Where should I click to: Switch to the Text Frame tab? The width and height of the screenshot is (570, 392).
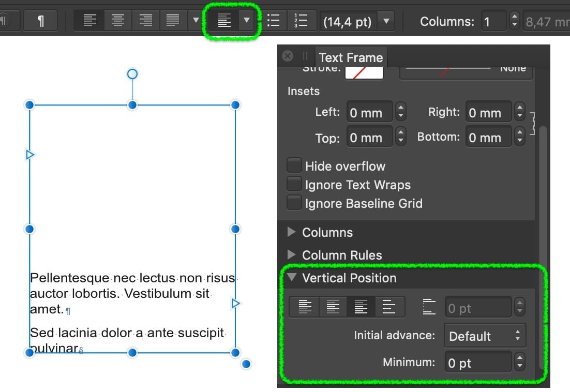click(x=351, y=57)
